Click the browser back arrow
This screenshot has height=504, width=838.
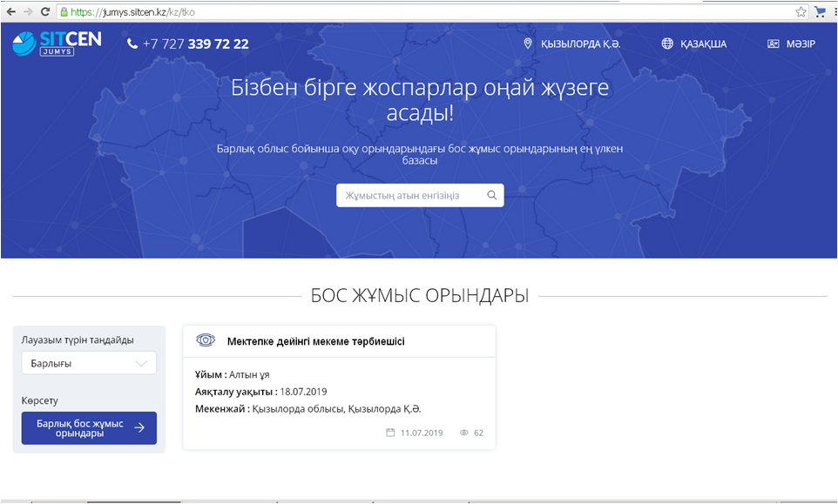click(x=10, y=11)
